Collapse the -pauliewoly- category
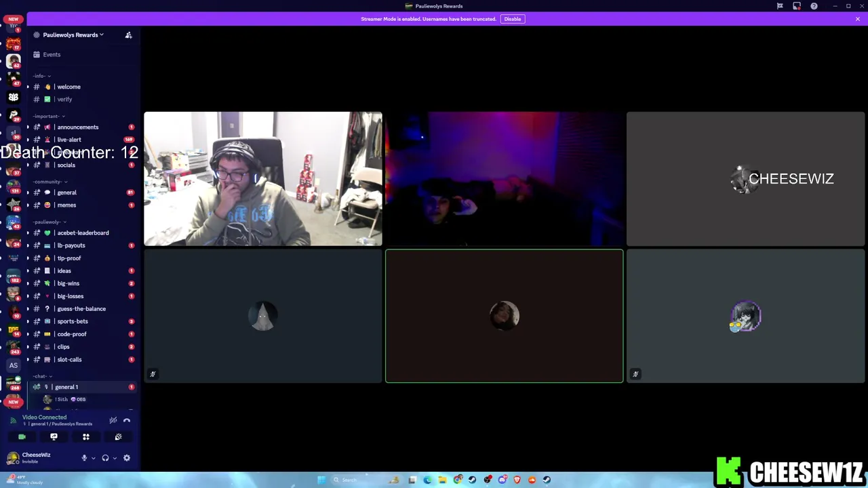Image resolution: width=868 pixels, height=488 pixels. [50, 222]
